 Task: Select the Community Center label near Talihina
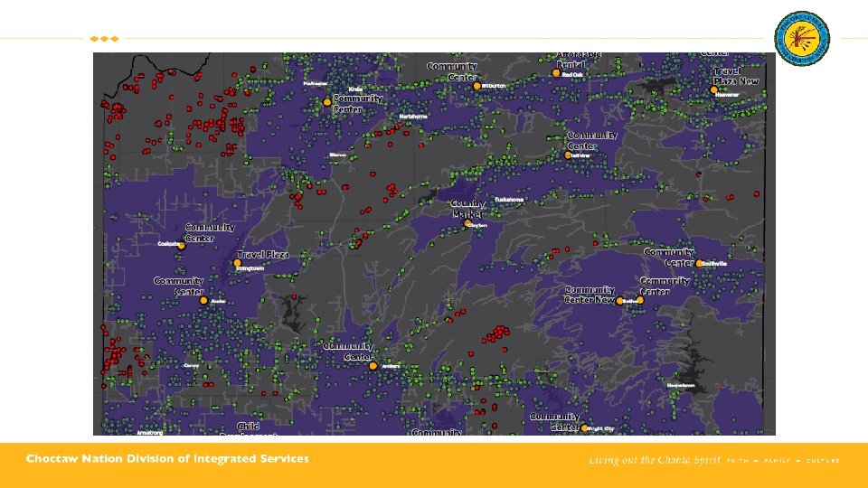[591, 141]
